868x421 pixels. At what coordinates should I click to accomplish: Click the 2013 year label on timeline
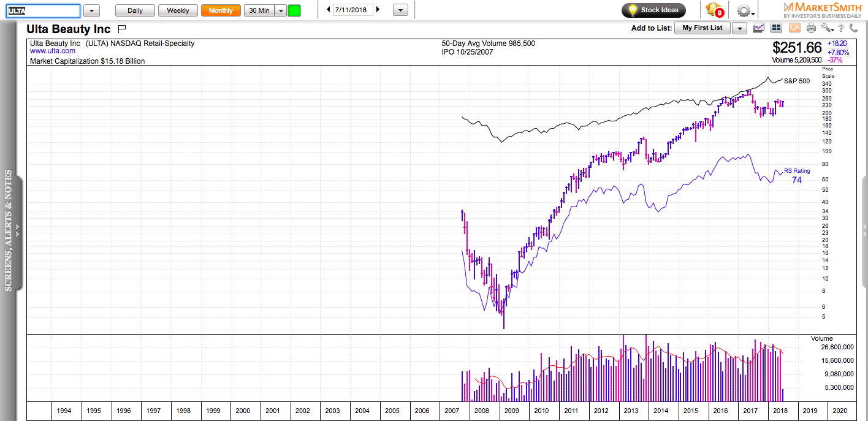tap(631, 411)
